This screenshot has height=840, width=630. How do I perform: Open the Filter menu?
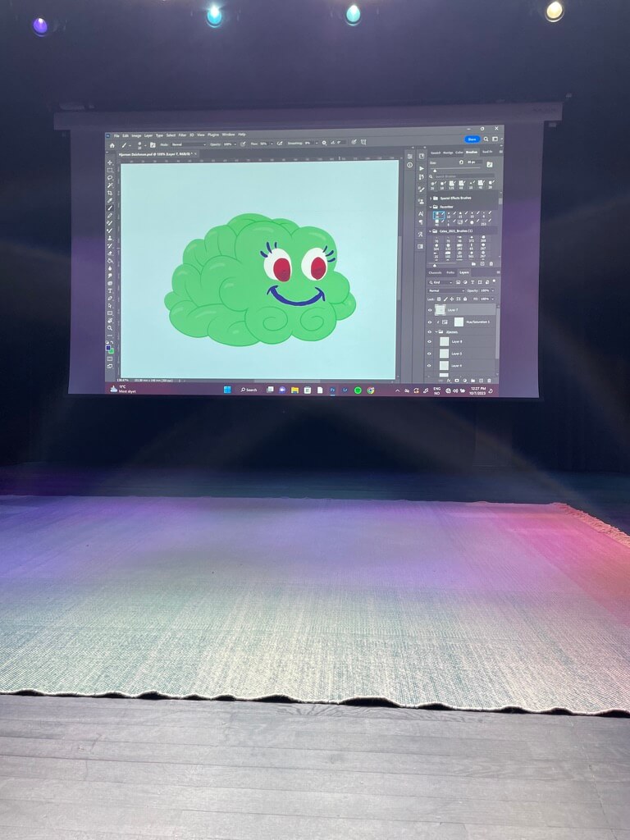[x=182, y=135]
